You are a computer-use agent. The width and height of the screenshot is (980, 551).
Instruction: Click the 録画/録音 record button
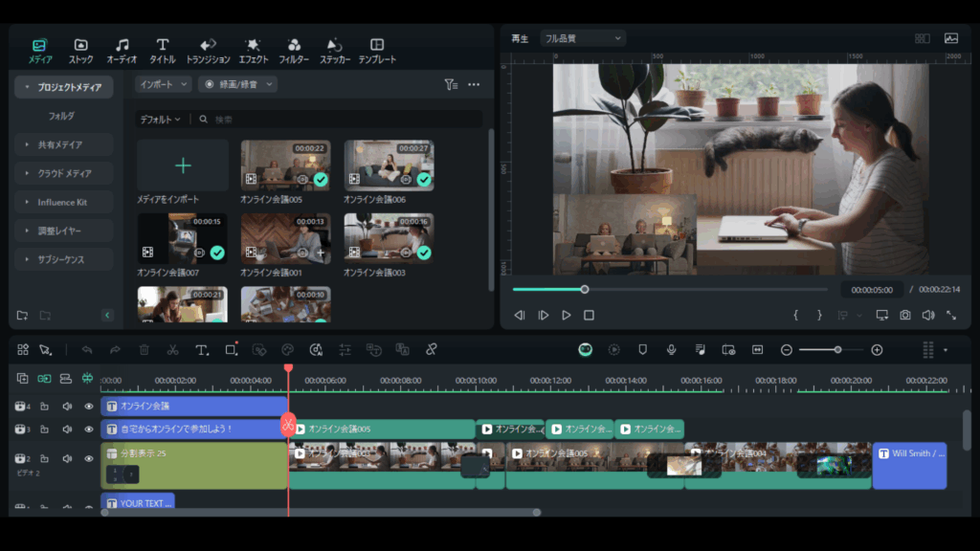237,84
